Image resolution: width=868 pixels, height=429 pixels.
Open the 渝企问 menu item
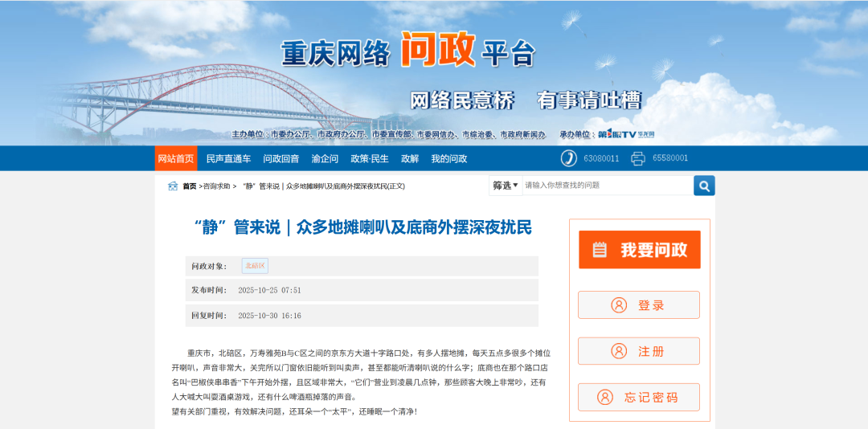[x=325, y=158]
